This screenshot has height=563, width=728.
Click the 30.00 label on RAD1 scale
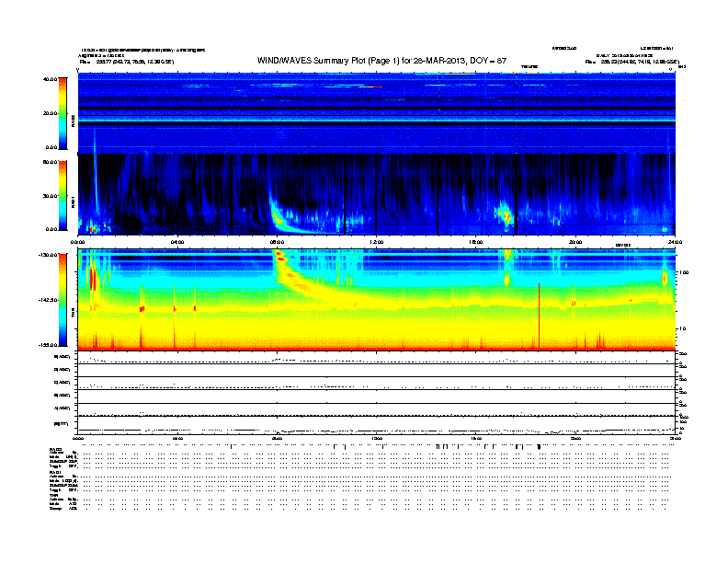point(50,196)
